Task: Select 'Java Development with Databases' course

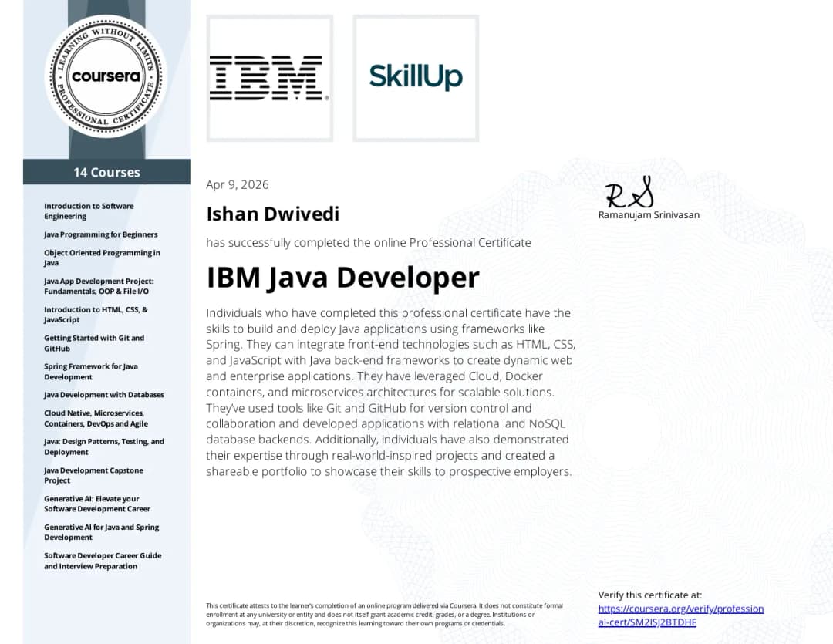Action: (x=104, y=395)
